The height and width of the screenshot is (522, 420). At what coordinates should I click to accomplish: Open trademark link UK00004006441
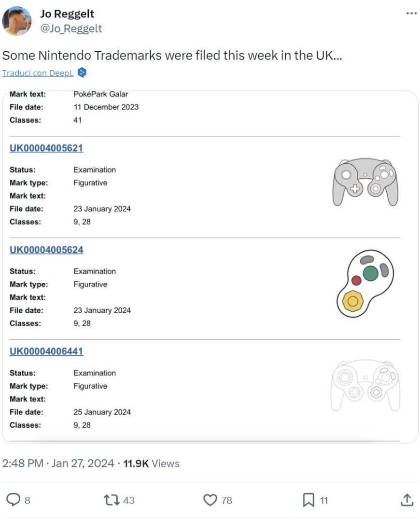point(46,351)
